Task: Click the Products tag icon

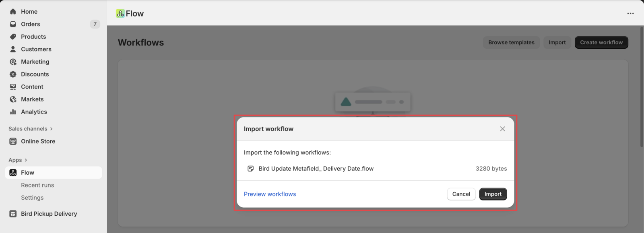Action: [13, 37]
